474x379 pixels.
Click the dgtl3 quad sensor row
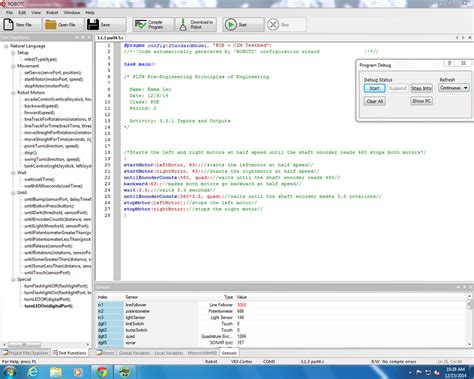point(282,336)
